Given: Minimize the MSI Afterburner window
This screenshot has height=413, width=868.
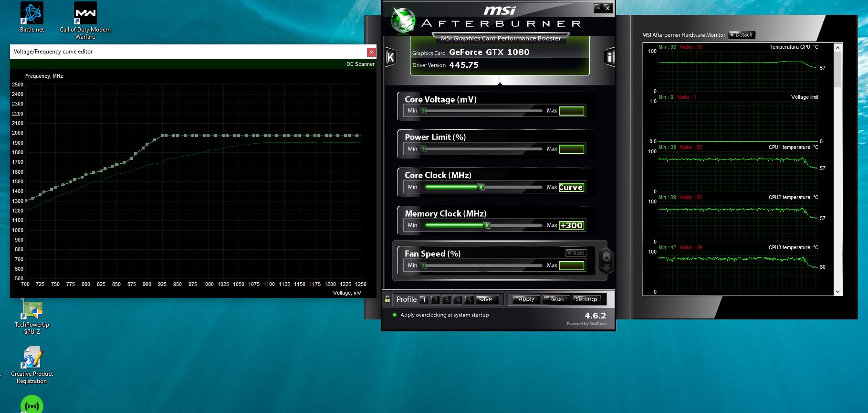Looking at the screenshot, I should (598, 8).
